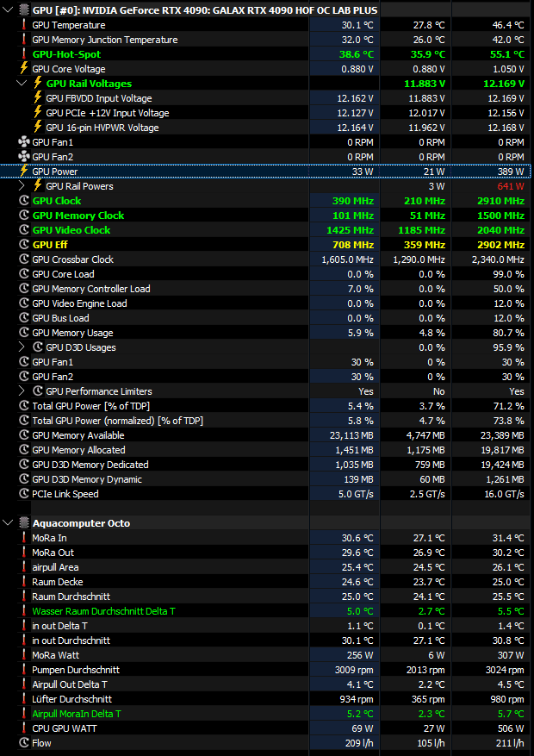534x756 pixels.
Task: Click the thermometer icon next to MoRa Watt
Action: pyautogui.click(x=23, y=655)
